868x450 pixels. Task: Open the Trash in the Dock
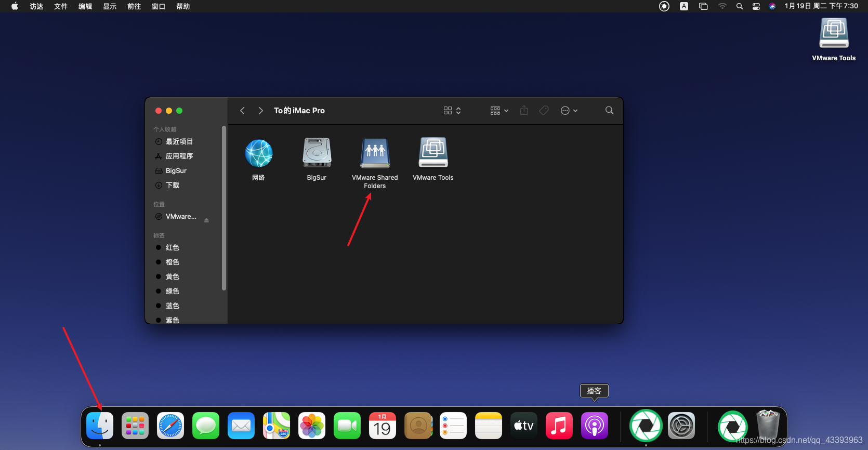point(768,425)
